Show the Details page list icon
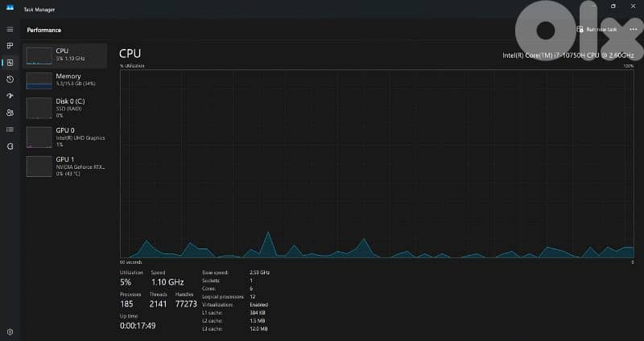Screen dimensions: 644x341 pyautogui.click(x=10, y=129)
